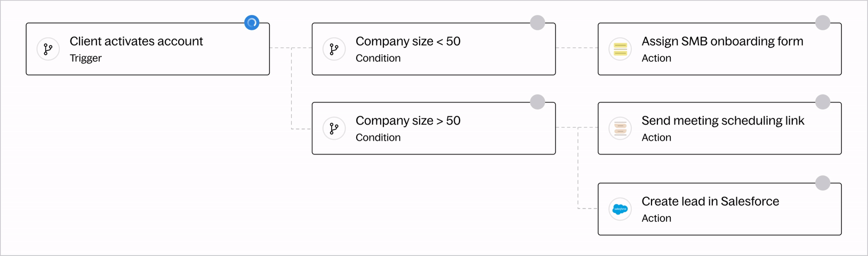This screenshot has height=256, width=868.
Task: Click the beige icon for meeting scheduling link
Action: [x=620, y=129]
